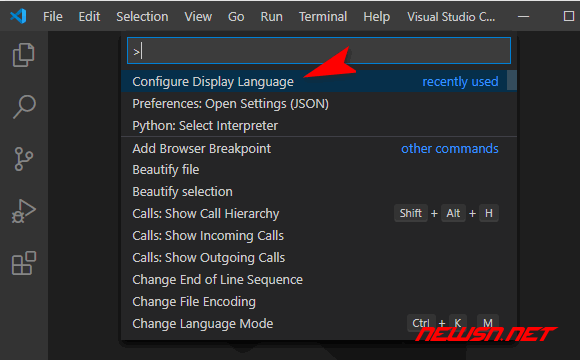
Task: Open the Search view in activity bar
Action: [24, 107]
